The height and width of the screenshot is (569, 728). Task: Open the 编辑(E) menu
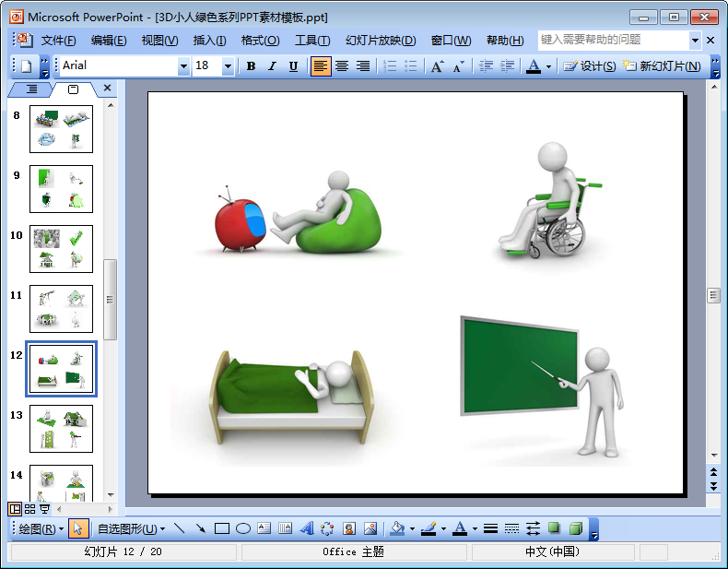109,41
